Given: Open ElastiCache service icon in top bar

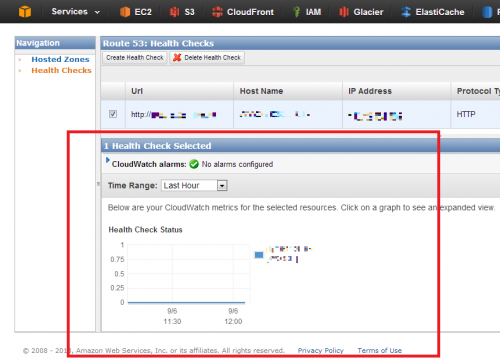Looking at the screenshot, I should [x=406, y=12].
